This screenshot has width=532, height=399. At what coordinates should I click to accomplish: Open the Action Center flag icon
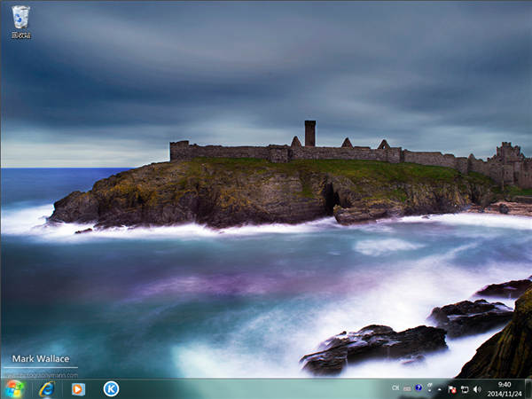point(452,388)
